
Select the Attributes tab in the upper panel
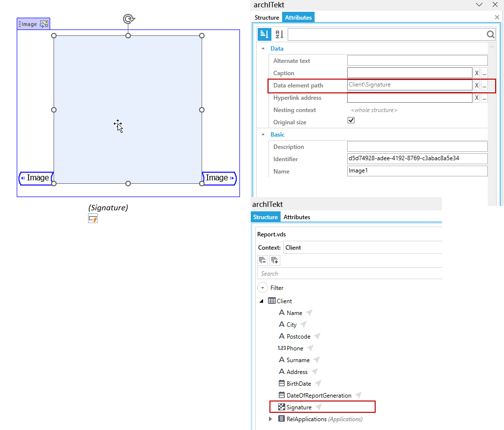click(x=298, y=18)
